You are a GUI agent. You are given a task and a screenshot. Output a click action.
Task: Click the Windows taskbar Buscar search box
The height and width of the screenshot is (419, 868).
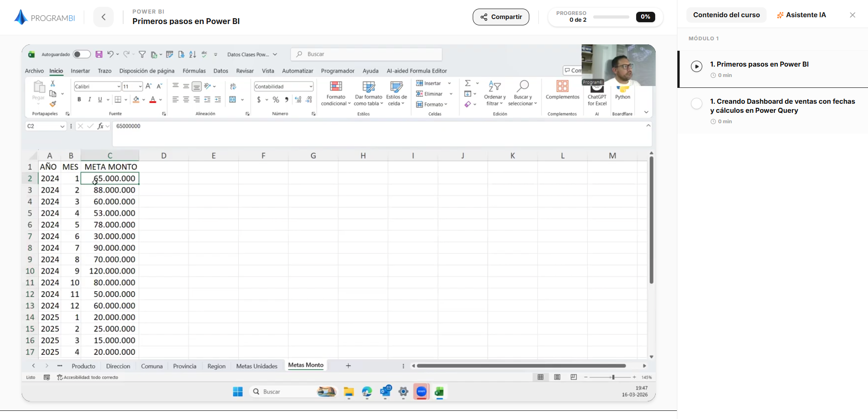pos(293,392)
